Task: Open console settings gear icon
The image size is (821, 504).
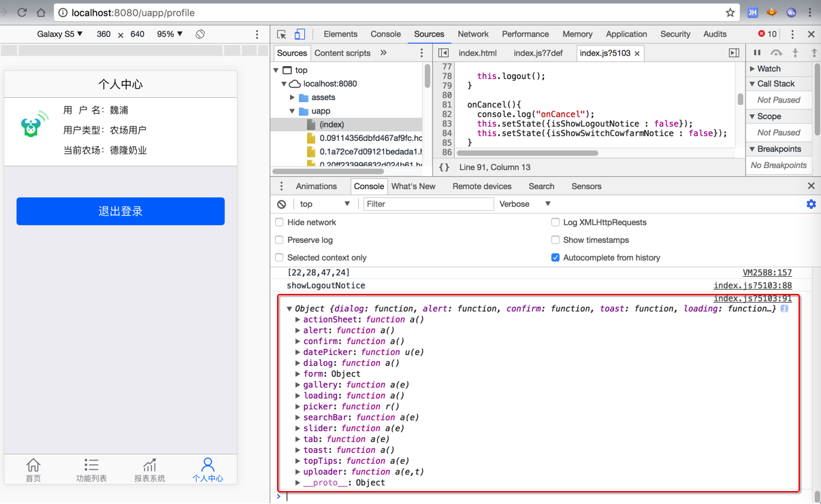Action: pyautogui.click(x=811, y=204)
